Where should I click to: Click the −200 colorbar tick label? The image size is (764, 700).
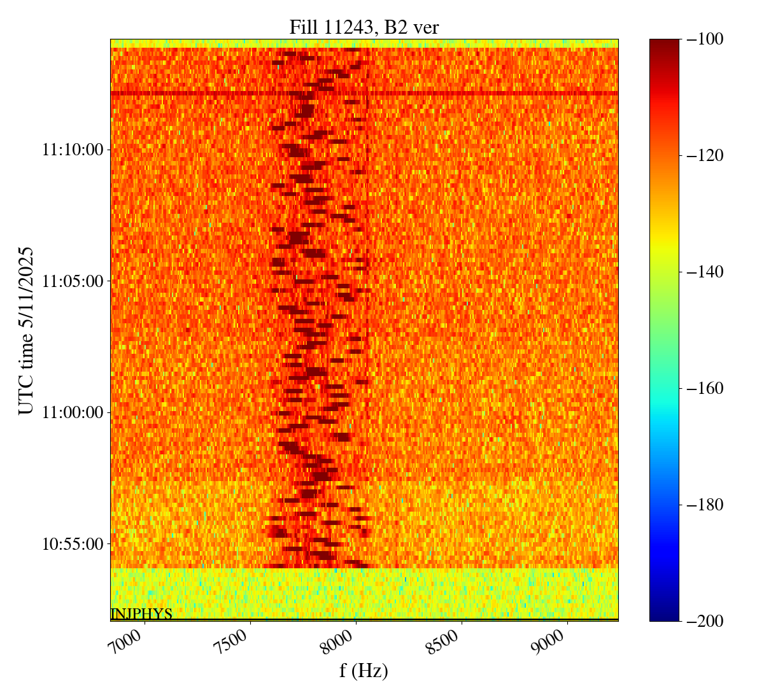[705, 621]
